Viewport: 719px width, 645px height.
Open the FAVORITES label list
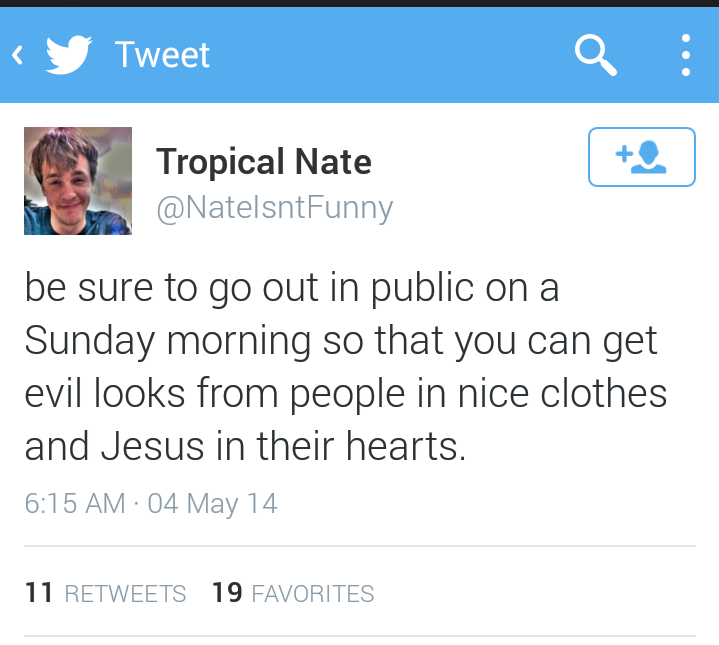coord(312,594)
